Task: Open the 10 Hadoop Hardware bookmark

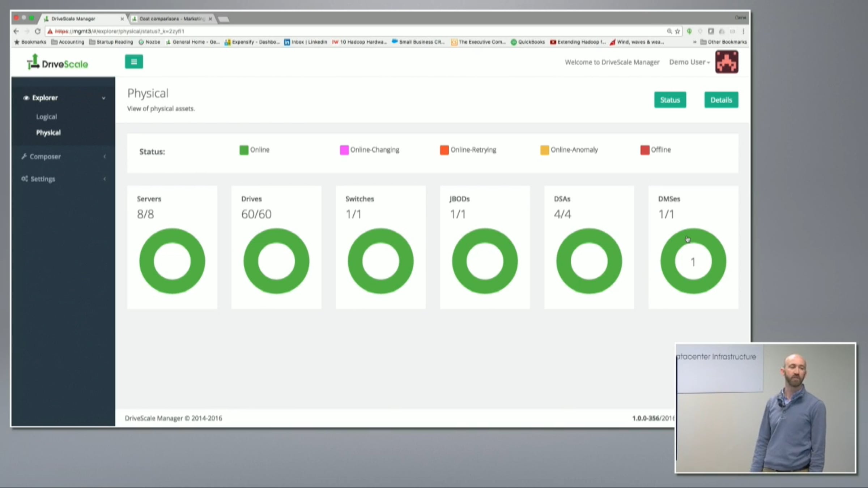Action: click(359, 42)
